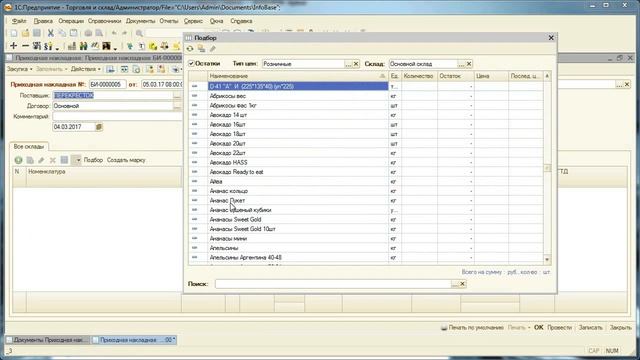Click the print icon in main toolbar
Viewport: 640px width, 360px height.
point(88,33)
